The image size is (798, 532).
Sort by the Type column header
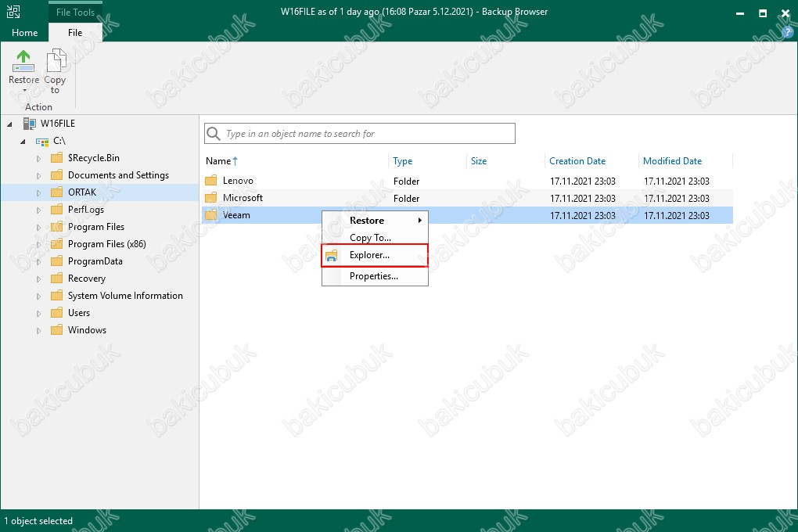coord(427,161)
